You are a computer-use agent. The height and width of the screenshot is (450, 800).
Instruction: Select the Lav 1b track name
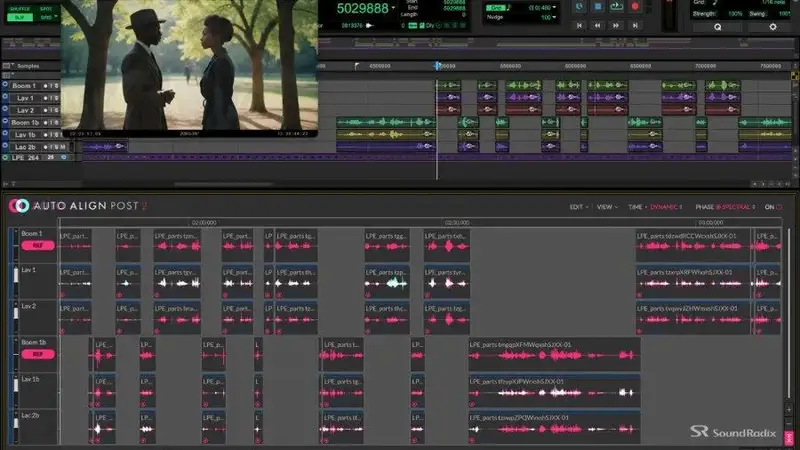pos(25,135)
